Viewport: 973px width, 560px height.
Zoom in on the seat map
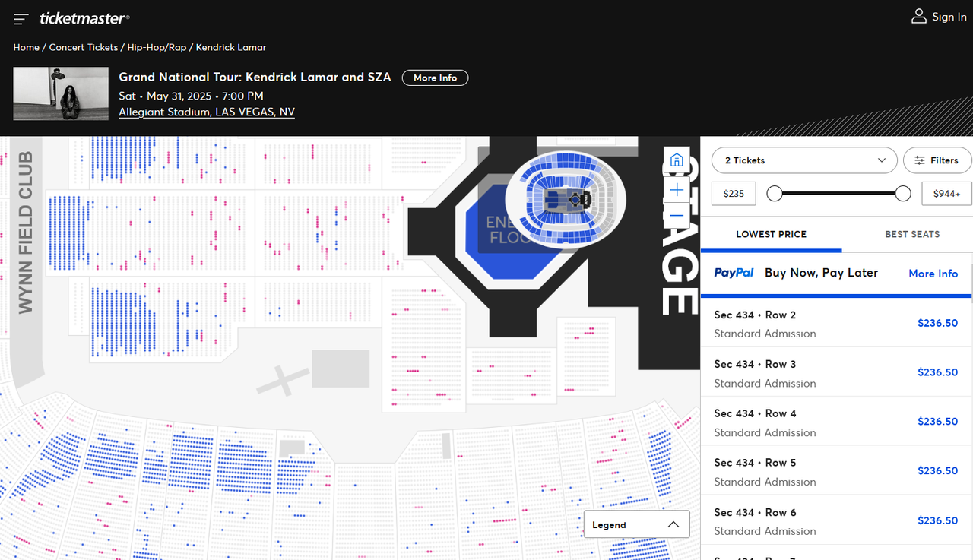click(677, 189)
